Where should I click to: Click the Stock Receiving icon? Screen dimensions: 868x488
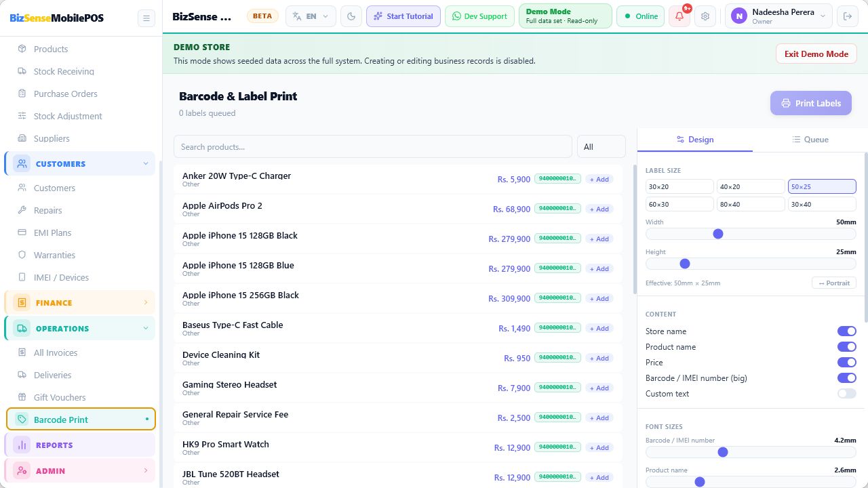pyautogui.click(x=22, y=71)
